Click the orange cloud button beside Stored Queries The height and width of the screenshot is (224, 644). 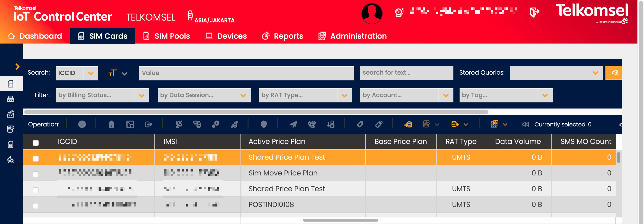tap(614, 73)
